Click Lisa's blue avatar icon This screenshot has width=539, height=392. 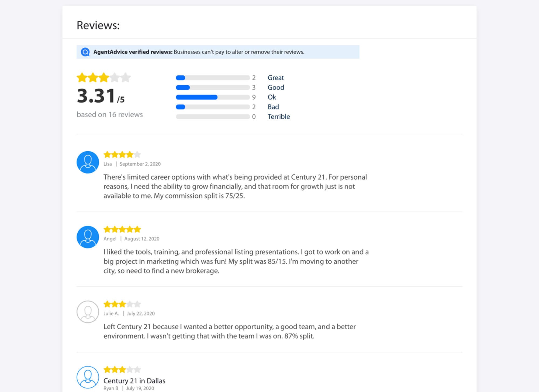click(x=88, y=162)
